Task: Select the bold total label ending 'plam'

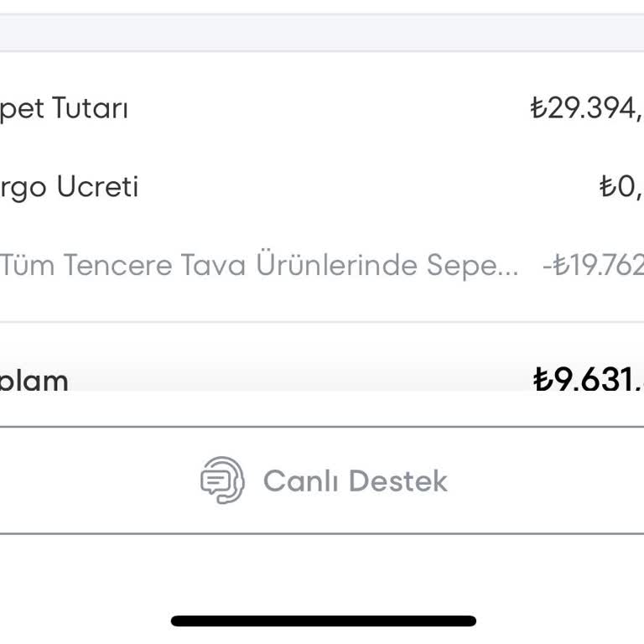Action: pyautogui.click(x=34, y=380)
